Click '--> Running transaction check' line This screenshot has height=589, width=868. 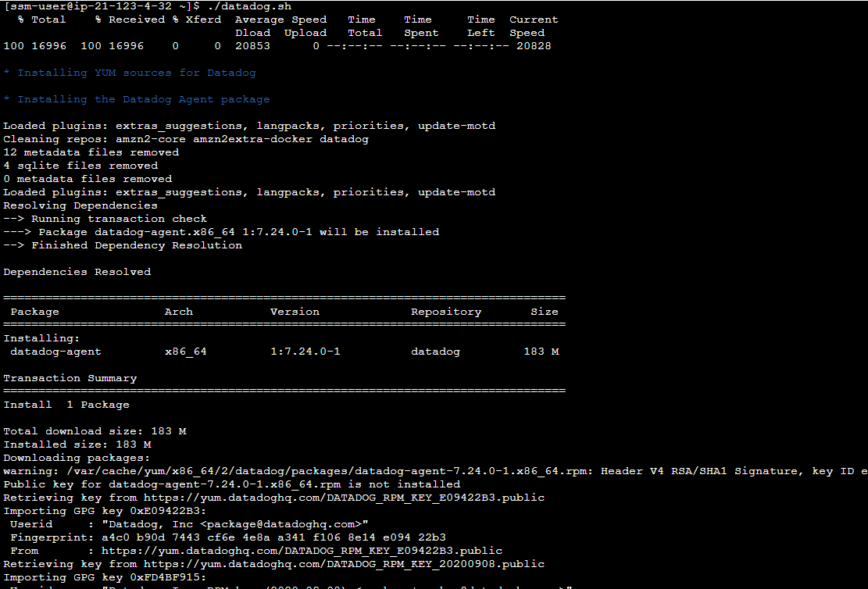pos(105,219)
